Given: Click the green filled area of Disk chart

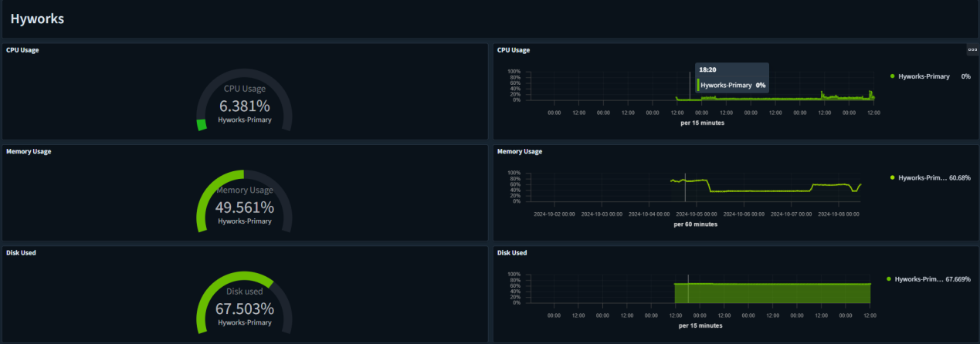Looking at the screenshot, I should pyautogui.click(x=772, y=294).
